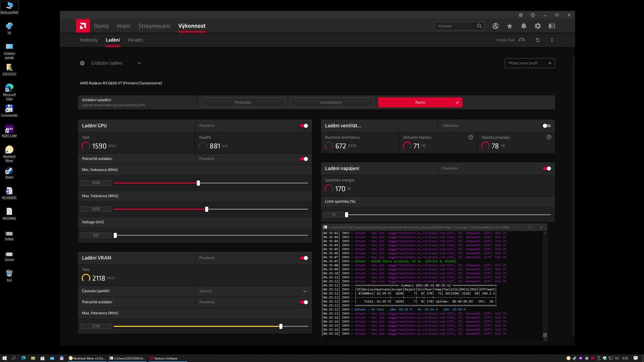
Task: Open the Koš recycle bin icon
Action: click(9, 276)
